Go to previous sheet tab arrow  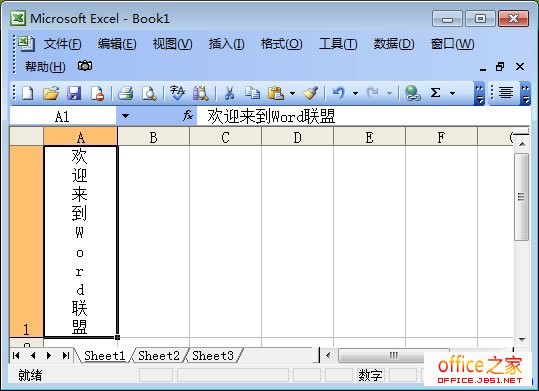pos(33,355)
